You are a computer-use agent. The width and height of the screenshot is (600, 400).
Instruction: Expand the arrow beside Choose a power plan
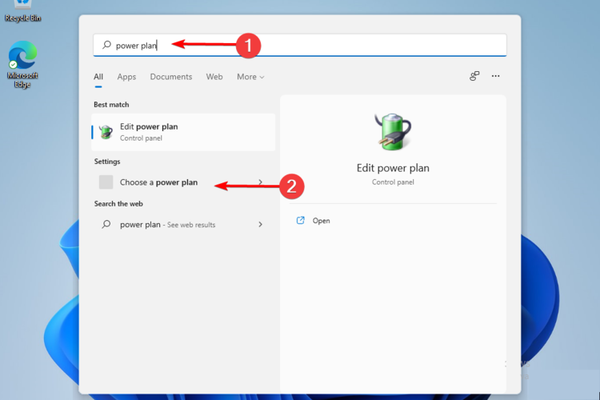click(x=260, y=183)
